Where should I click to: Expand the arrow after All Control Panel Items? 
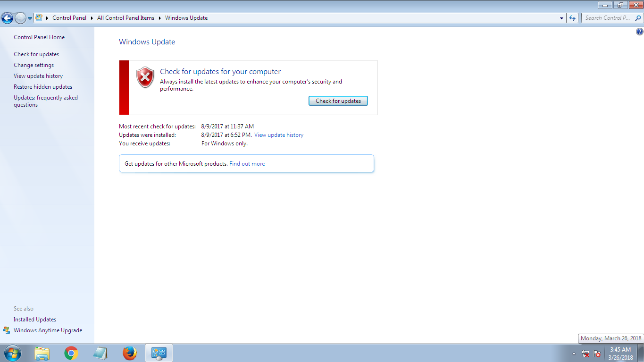pyautogui.click(x=159, y=18)
